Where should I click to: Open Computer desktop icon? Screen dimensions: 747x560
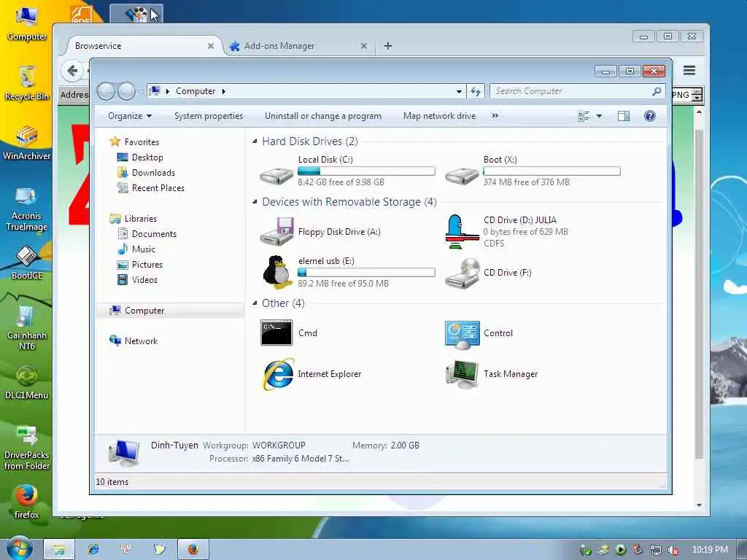point(27,23)
